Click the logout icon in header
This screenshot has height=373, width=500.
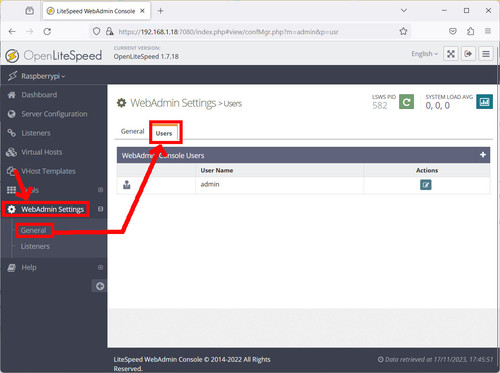[x=468, y=54]
